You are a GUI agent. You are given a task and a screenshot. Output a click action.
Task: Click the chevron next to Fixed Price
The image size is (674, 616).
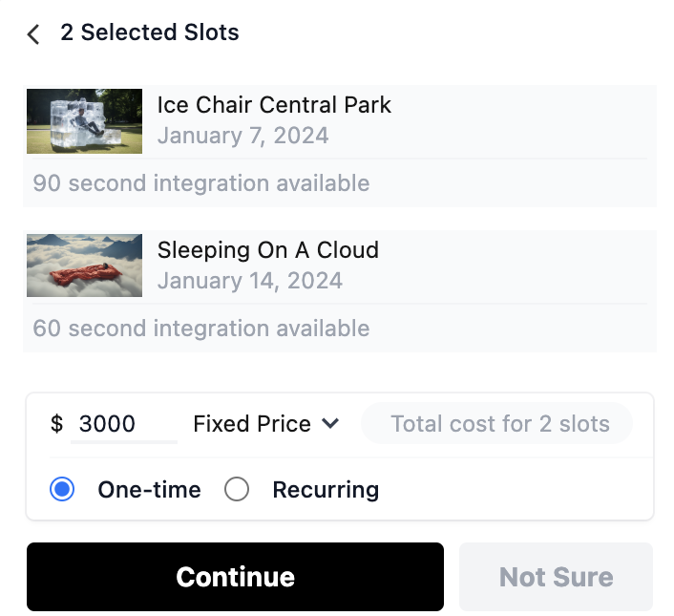pos(331,423)
